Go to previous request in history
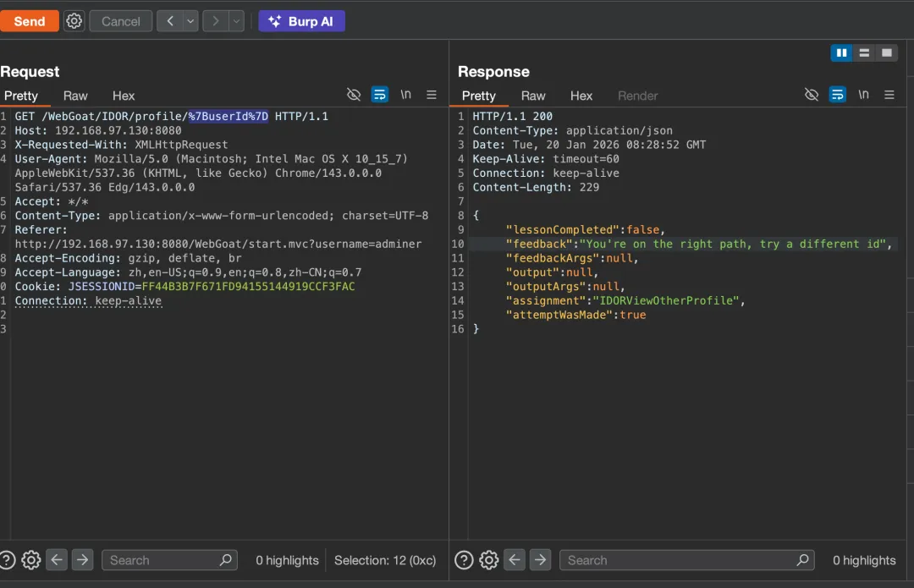Screen dimensions: 914x588 (x=170, y=21)
